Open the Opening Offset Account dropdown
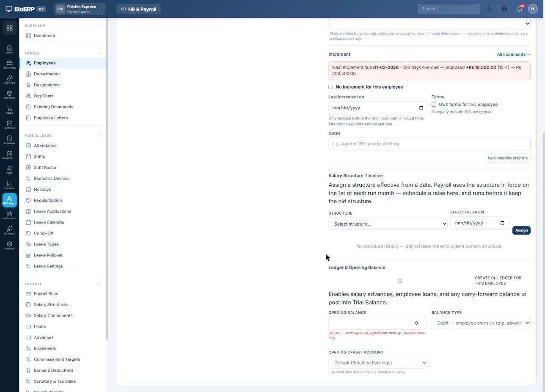545x392 pixels. coord(378,363)
